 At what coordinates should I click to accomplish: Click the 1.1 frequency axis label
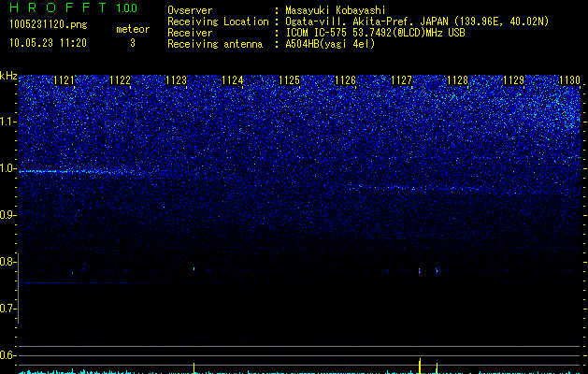[x=8, y=122]
